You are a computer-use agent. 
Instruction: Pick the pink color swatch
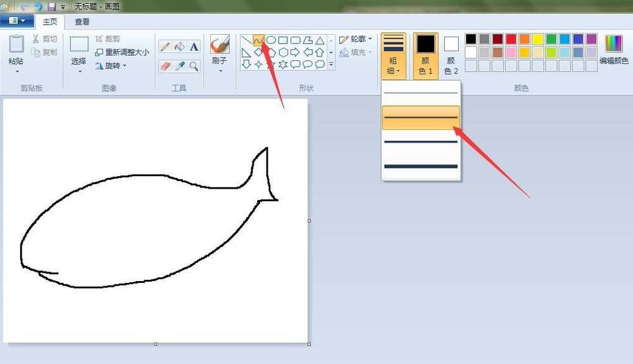511,52
